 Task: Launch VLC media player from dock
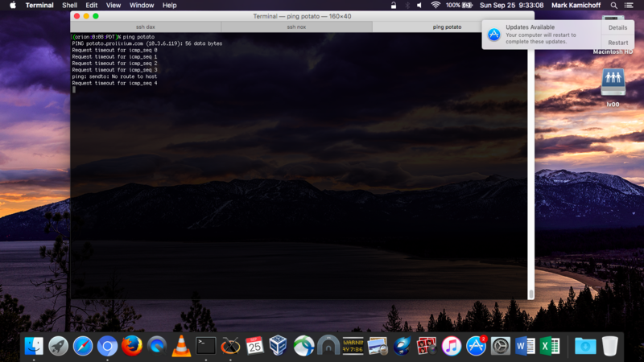click(181, 346)
